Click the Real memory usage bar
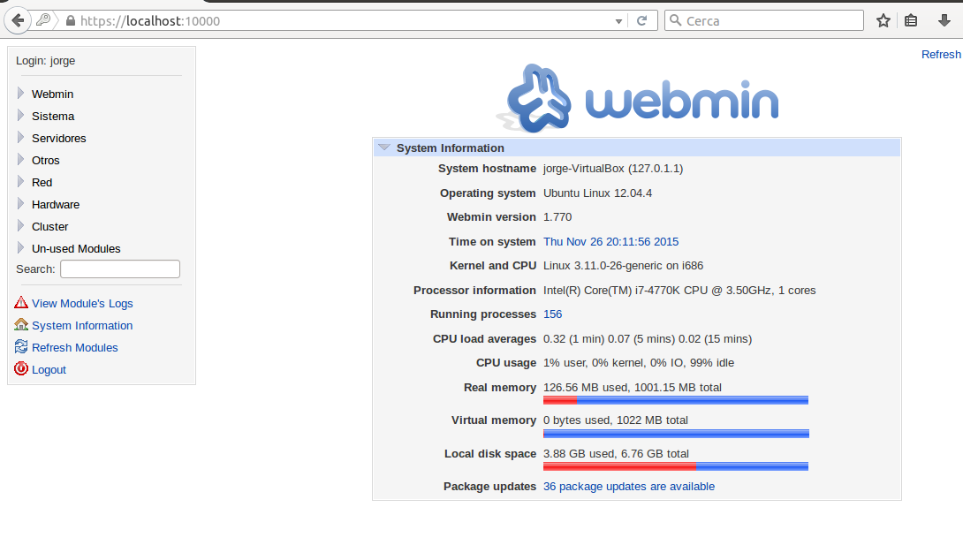This screenshot has width=963, height=560. [675, 399]
